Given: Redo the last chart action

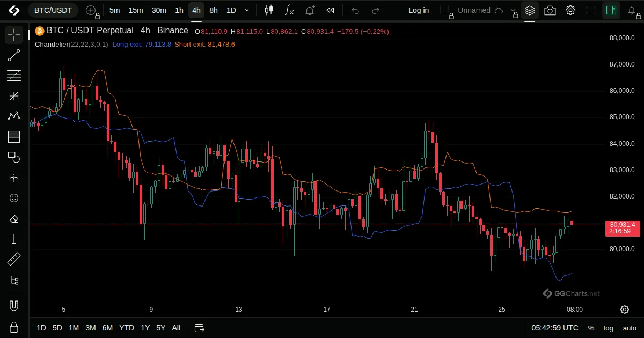Looking at the screenshot, I should point(376,10).
